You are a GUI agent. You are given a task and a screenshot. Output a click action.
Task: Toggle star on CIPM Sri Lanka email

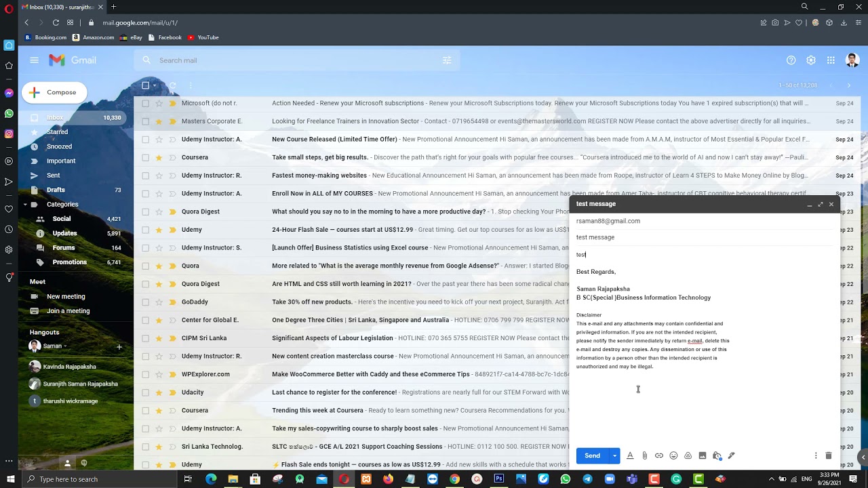[x=159, y=338]
